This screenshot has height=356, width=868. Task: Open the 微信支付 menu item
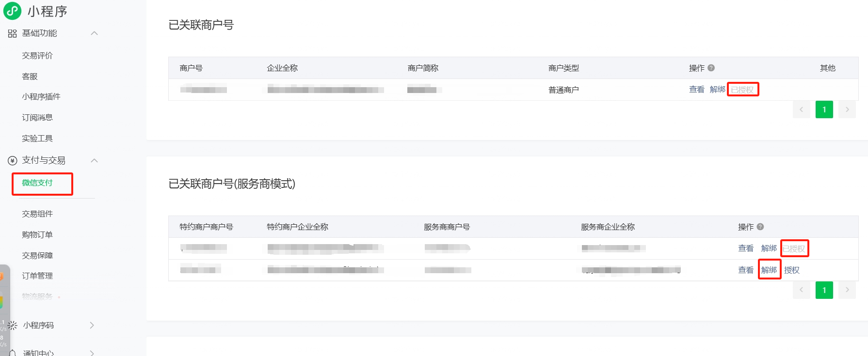pos(37,183)
